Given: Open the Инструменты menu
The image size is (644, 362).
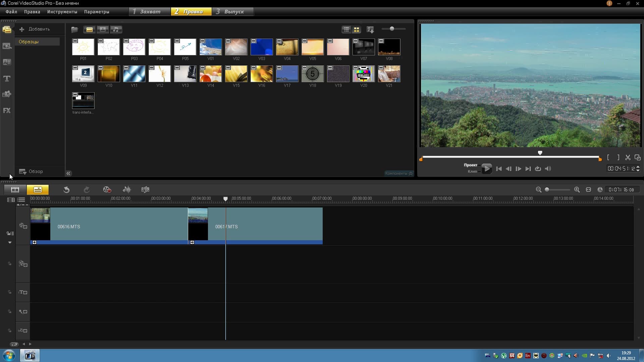Looking at the screenshot, I should tap(62, 12).
